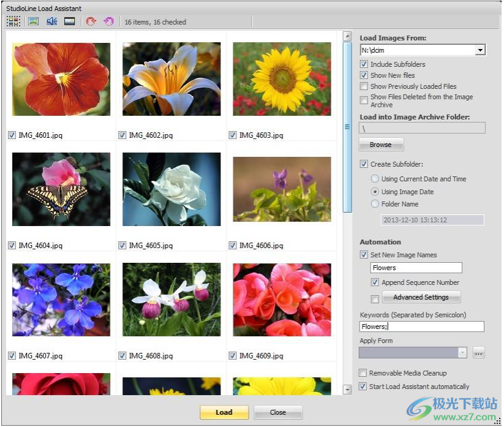Uncheck Include Subfolders
Screen dimensions: 504x427
click(364, 64)
